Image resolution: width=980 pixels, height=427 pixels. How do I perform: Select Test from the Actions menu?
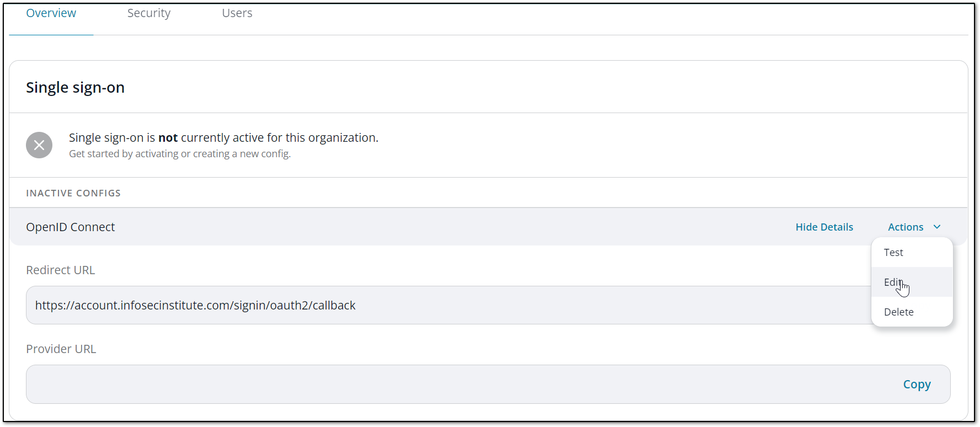[893, 252]
